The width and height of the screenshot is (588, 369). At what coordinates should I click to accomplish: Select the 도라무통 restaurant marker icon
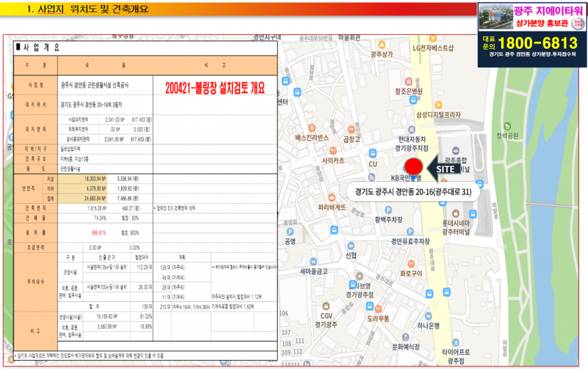pyautogui.click(x=378, y=309)
